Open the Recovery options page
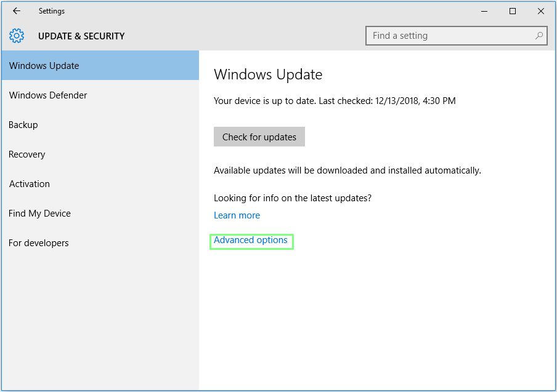 tap(27, 154)
